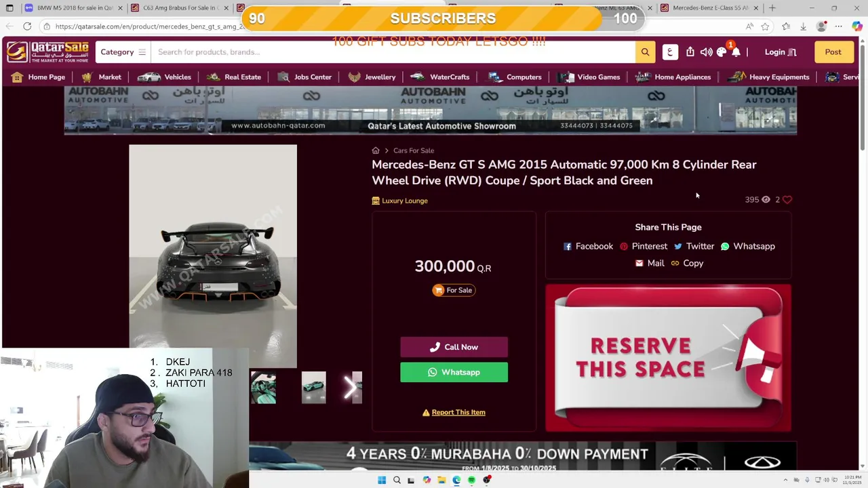Click the browser back arrow
868x488 pixels.
pos(9,26)
